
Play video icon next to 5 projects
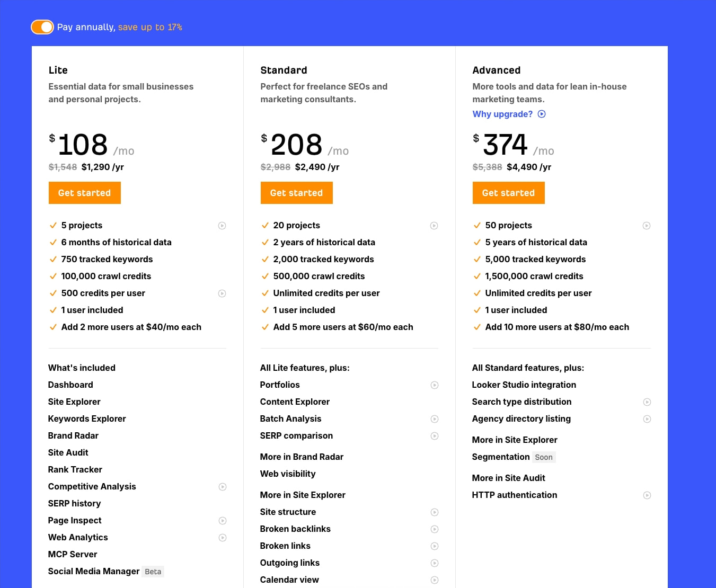(x=222, y=226)
